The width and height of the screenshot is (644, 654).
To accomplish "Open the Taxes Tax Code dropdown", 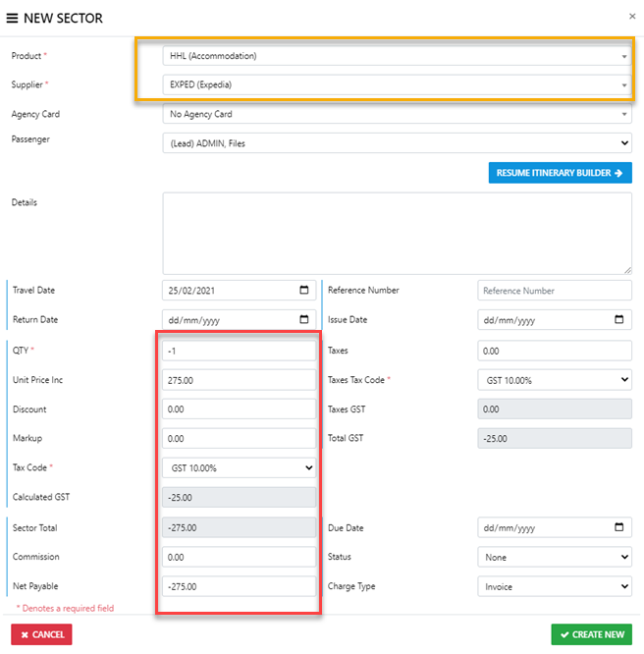I will pyautogui.click(x=555, y=379).
